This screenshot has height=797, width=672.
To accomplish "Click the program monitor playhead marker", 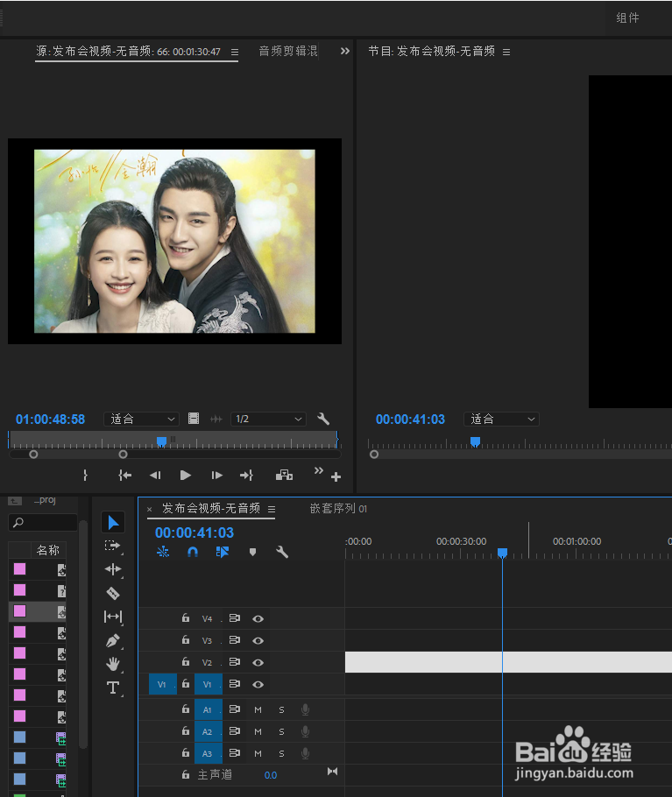I will [475, 441].
